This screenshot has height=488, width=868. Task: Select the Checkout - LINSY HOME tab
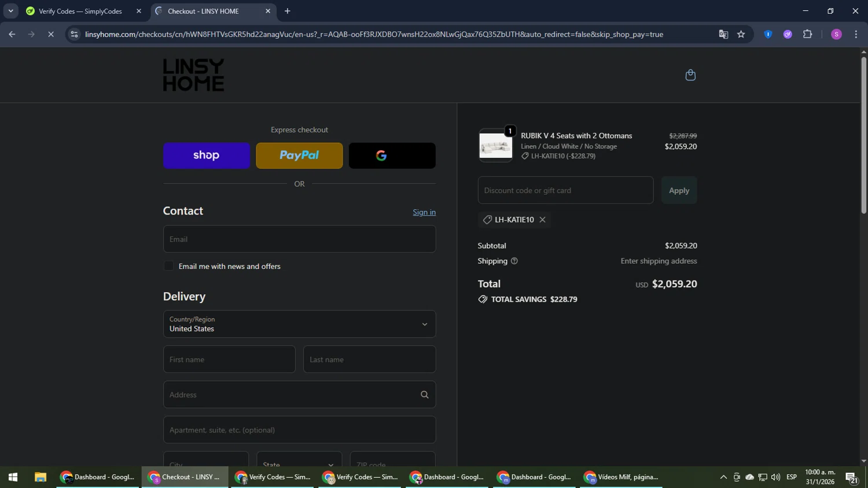[203, 11]
